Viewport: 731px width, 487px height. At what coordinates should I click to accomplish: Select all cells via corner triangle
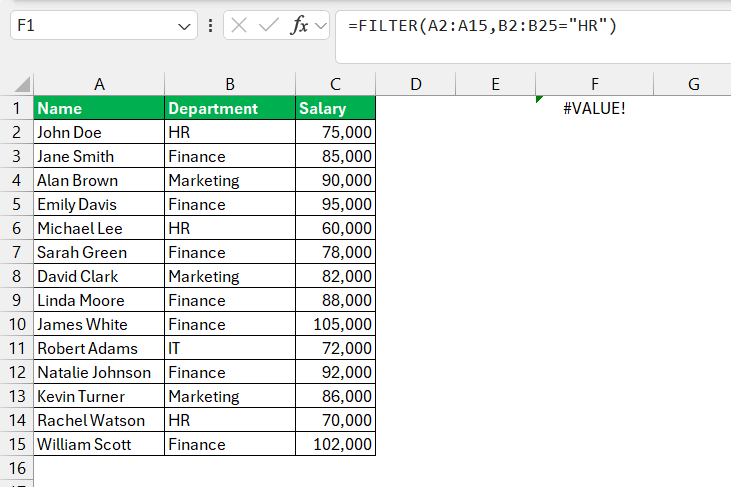point(22,84)
